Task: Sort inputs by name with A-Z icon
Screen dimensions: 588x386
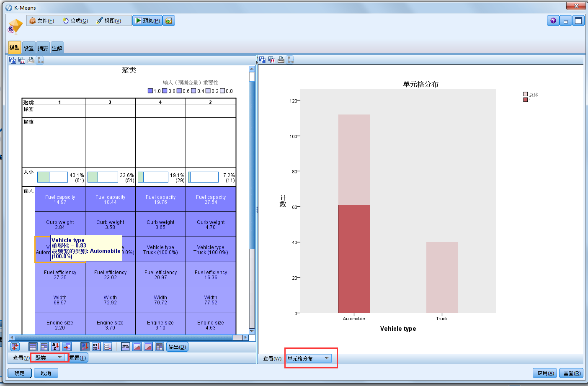Action: click(56, 347)
